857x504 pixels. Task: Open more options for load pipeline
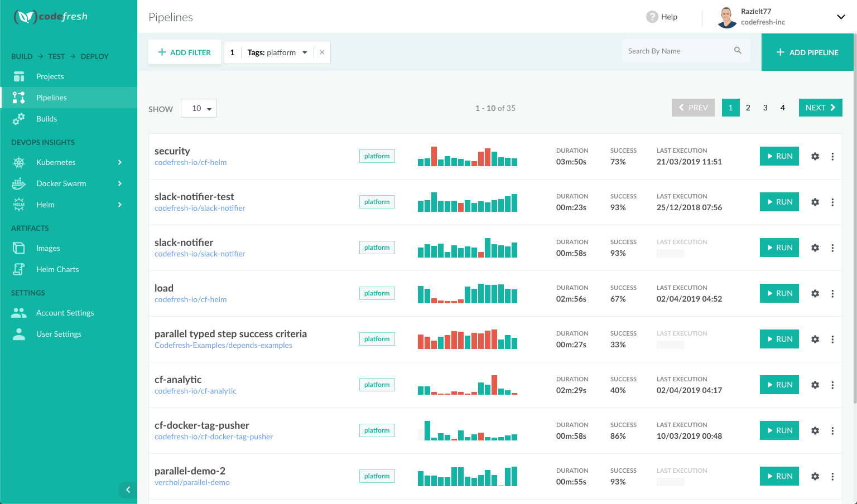[832, 294]
